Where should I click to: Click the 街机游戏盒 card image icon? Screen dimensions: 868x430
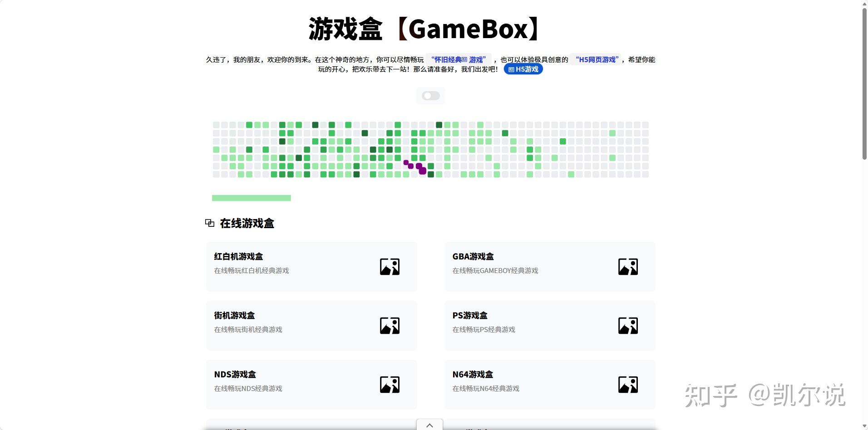pos(390,326)
